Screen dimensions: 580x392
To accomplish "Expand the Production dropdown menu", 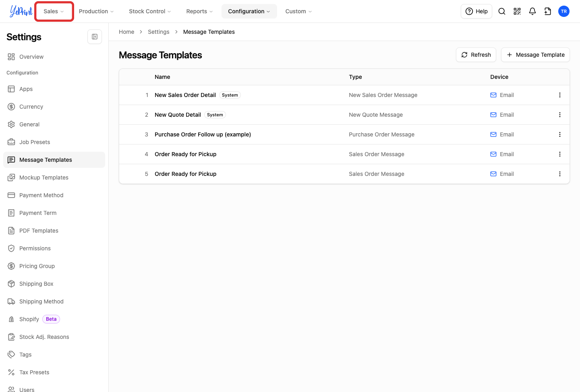I will tap(96, 11).
